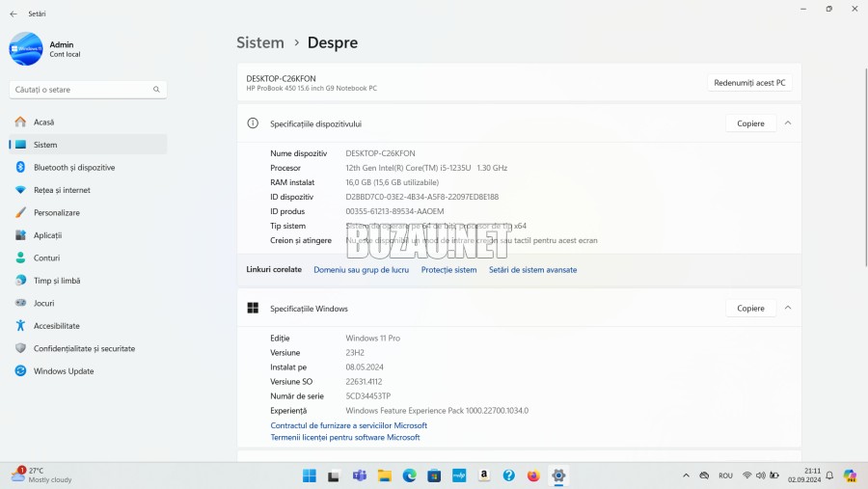
Task: Focus the 'Căutați o setare' search box
Action: [x=88, y=89]
